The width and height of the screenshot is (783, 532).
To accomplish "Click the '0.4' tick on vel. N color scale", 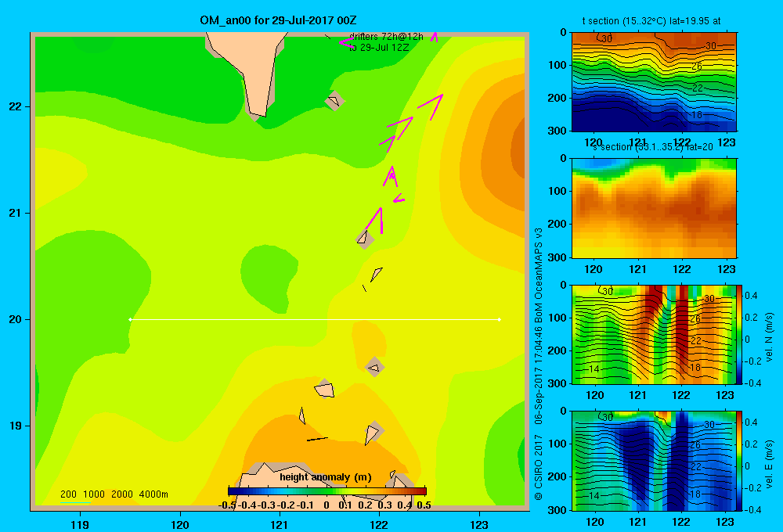I will tap(751, 296).
